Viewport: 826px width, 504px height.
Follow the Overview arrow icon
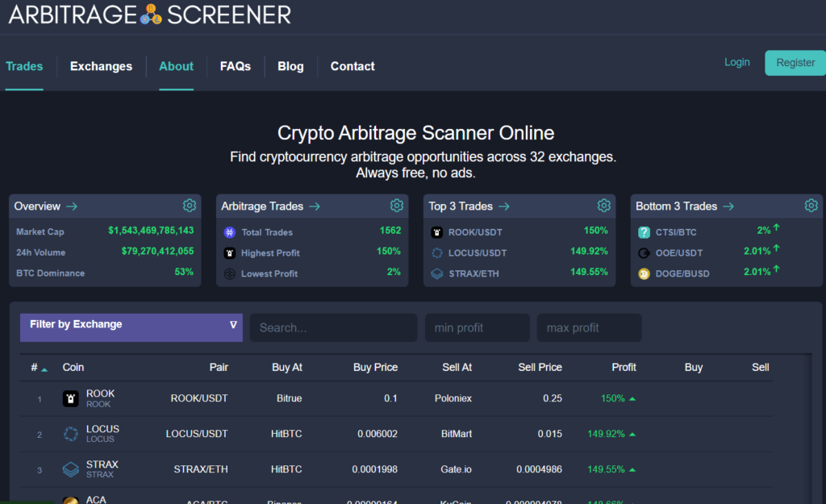(x=72, y=206)
